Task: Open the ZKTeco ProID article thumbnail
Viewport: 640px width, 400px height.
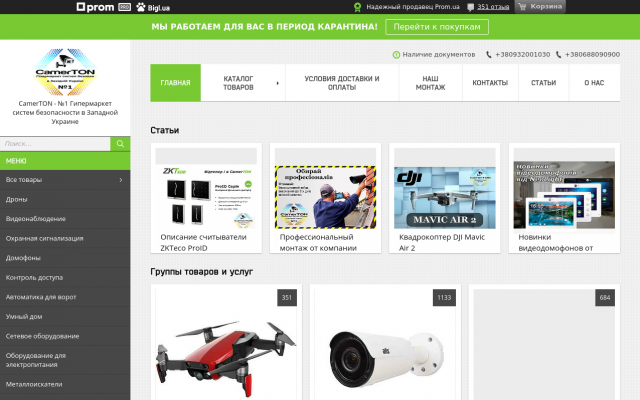Action: [x=206, y=197]
